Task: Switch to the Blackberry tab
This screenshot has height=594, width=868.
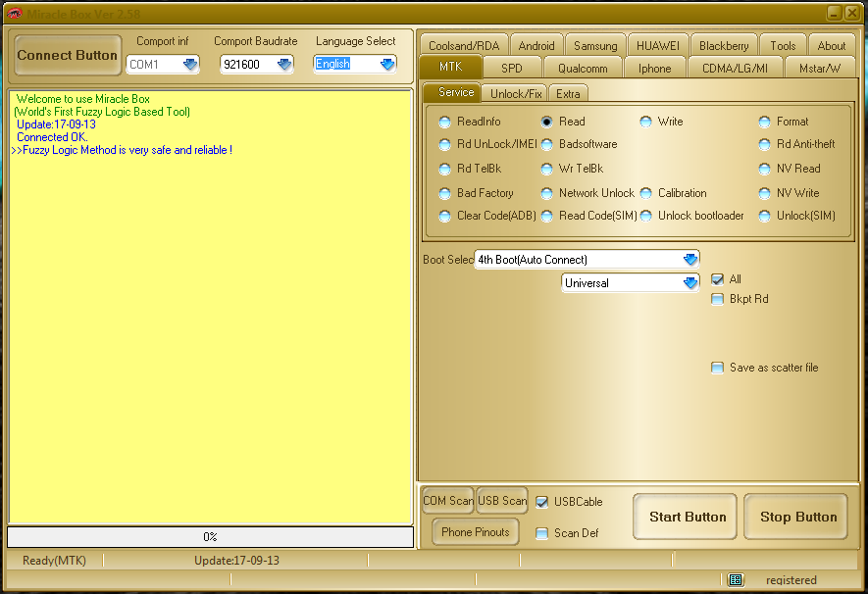Action: point(724,45)
